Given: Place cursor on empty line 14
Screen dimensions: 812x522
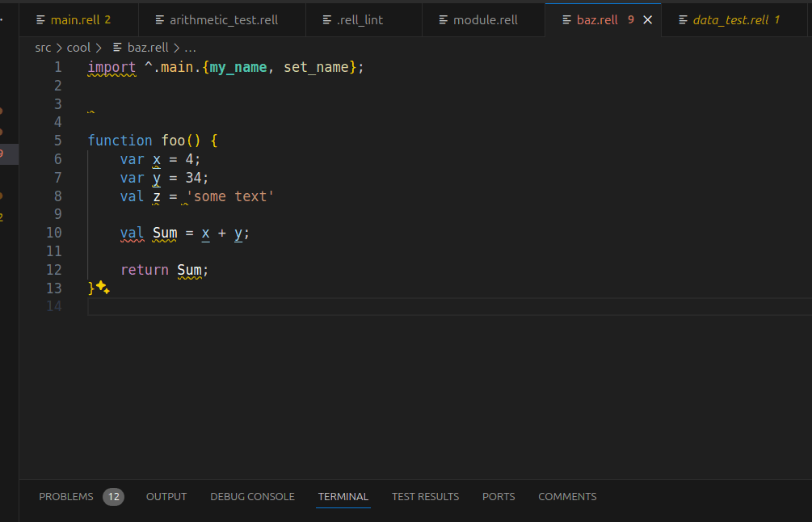Looking at the screenshot, I should coord(449,306).
